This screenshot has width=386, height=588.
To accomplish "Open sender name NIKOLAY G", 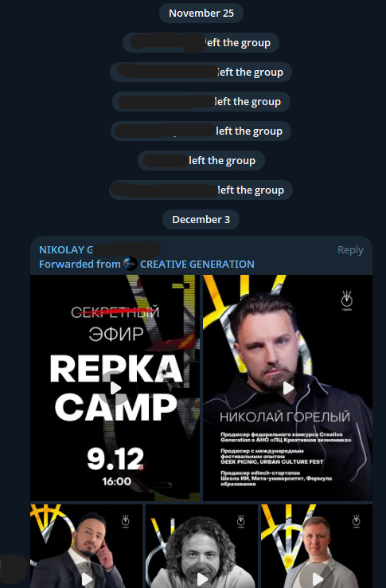I will tap(66, 249).
